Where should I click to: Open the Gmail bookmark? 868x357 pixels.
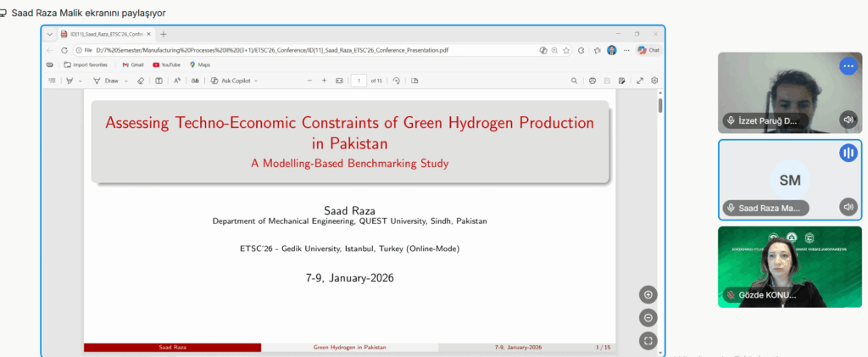click(131, 64)
